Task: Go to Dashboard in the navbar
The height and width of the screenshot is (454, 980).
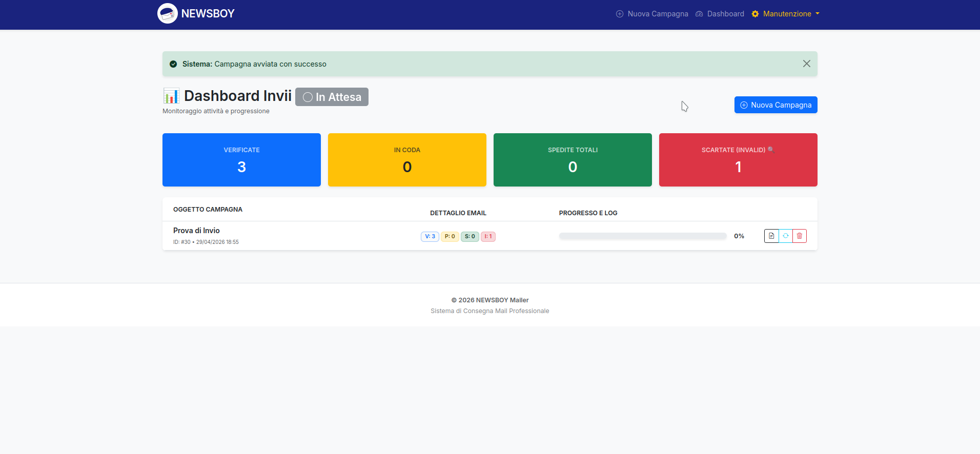Action: pyautogui.click(x=720, y=14)
